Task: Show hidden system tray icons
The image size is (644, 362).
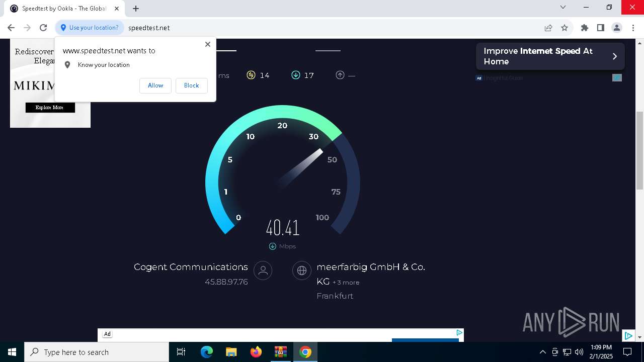Action: click(542, 352)
